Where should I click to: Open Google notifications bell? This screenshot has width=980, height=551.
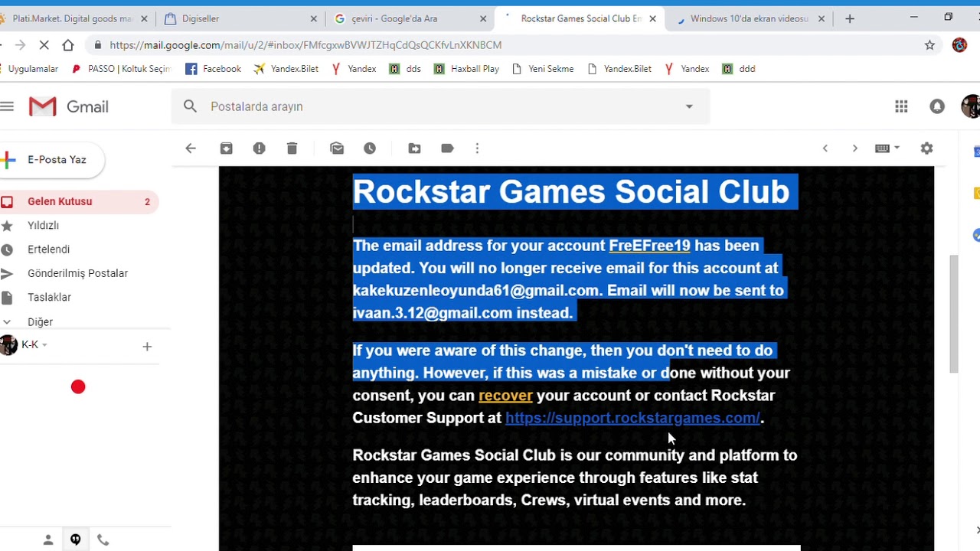pos(937,106)
